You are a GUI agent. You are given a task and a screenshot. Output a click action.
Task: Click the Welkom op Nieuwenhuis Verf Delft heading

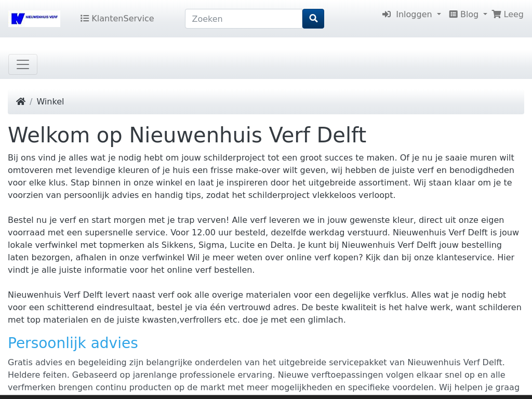click(x=187, y=136)
